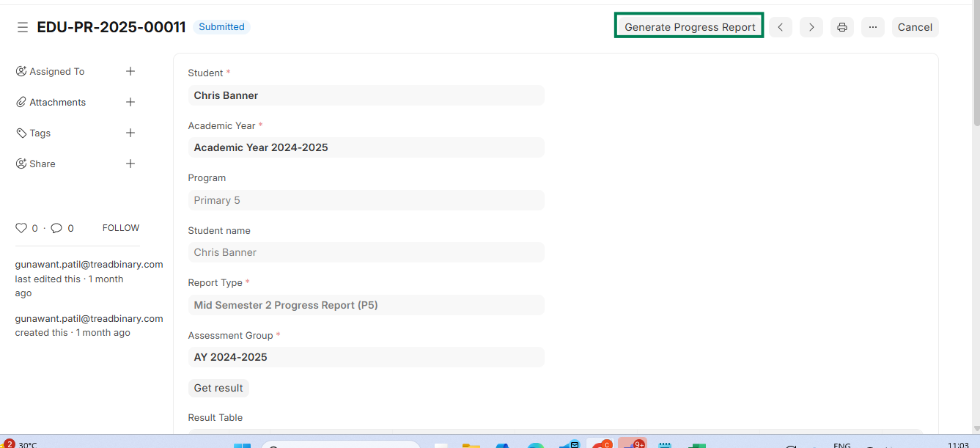Viewport: 980px width, 448px height.
Task: Click the print icon
Action: click(841, 27)
